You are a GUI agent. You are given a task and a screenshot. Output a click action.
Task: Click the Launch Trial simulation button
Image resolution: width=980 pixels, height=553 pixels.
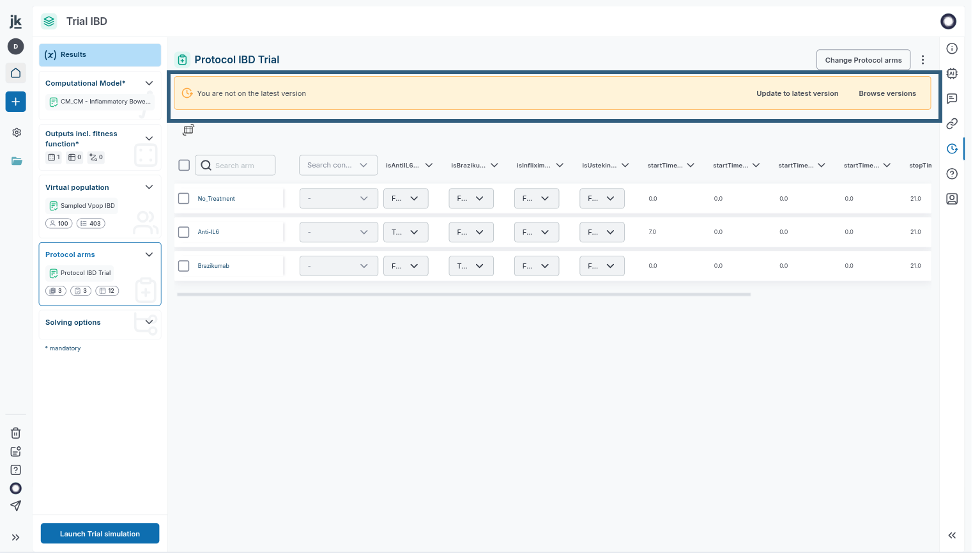[100, 533]
